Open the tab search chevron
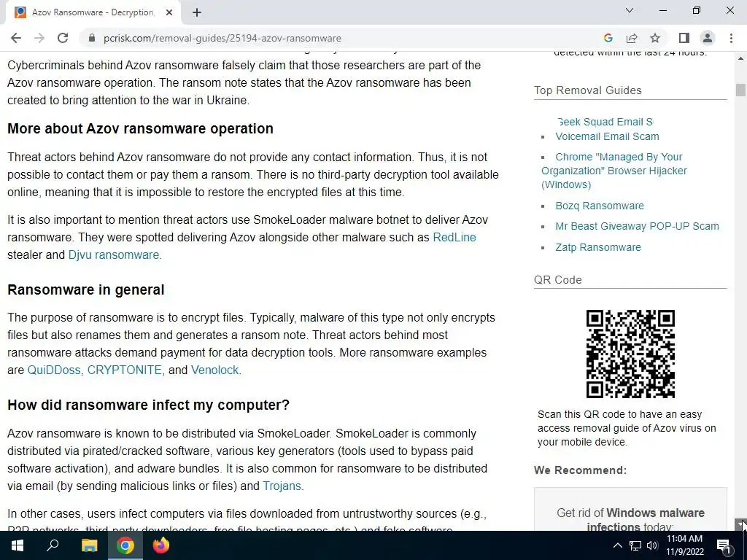747x560 pixels. pos(630,10)
